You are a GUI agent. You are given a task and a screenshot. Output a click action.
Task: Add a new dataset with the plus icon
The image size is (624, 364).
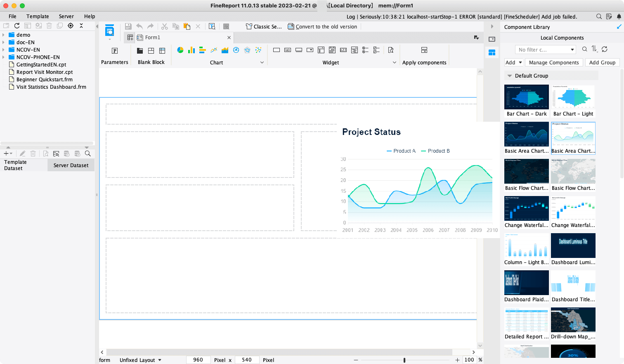pos(6,153)
